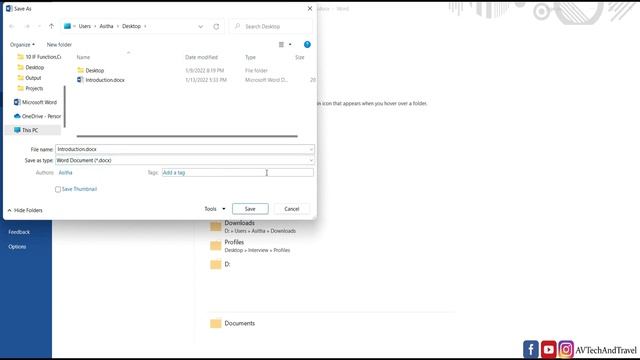
Task: Enable the Save Thumbnail checkbox
Action: click(x=58, y=189)
